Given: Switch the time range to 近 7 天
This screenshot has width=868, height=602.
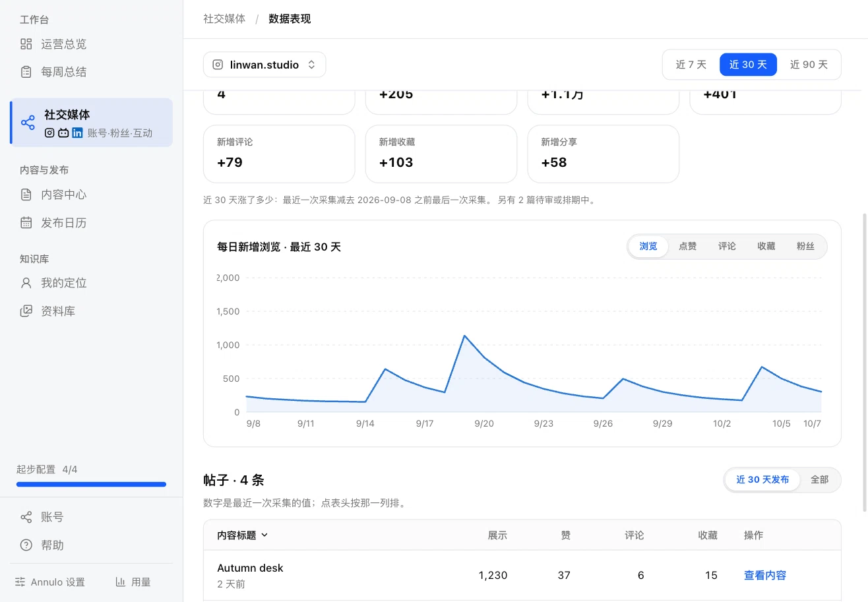Looking at the screenshot, I should [x=691, y=65].
